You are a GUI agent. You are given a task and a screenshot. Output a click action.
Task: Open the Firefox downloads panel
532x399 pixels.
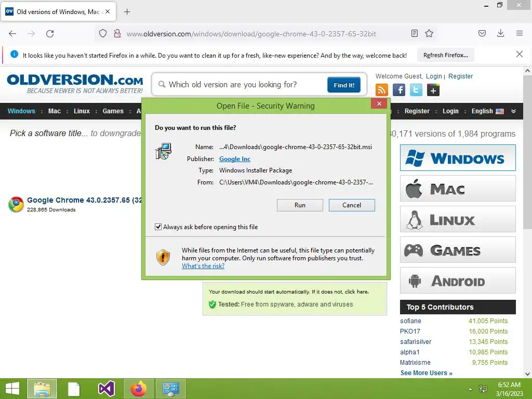(x=500, y=33)
